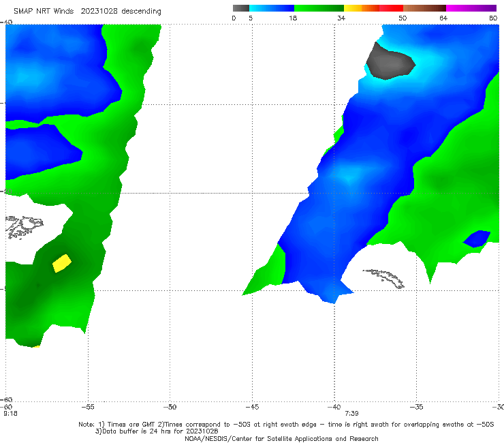Pick the magenta-purple segment of the color bar
504x443 pixels.
(471, 8)
